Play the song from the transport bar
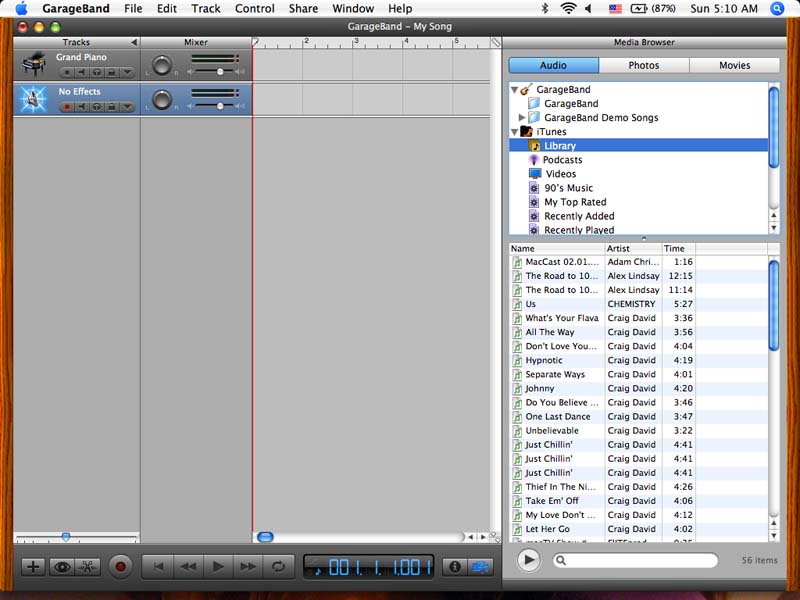This screenshot has width=800, height=600. tap(218, 567)
